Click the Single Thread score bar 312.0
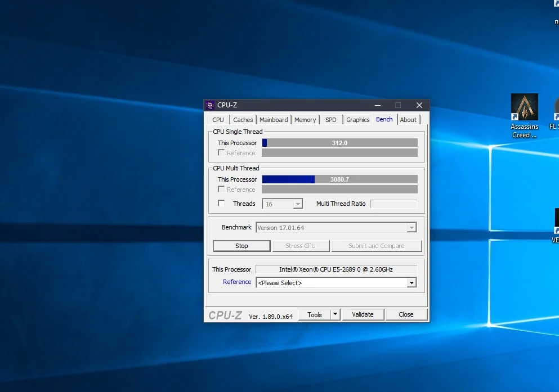The height and width of the screenshot is (392, 559). [x=340, y=143]
